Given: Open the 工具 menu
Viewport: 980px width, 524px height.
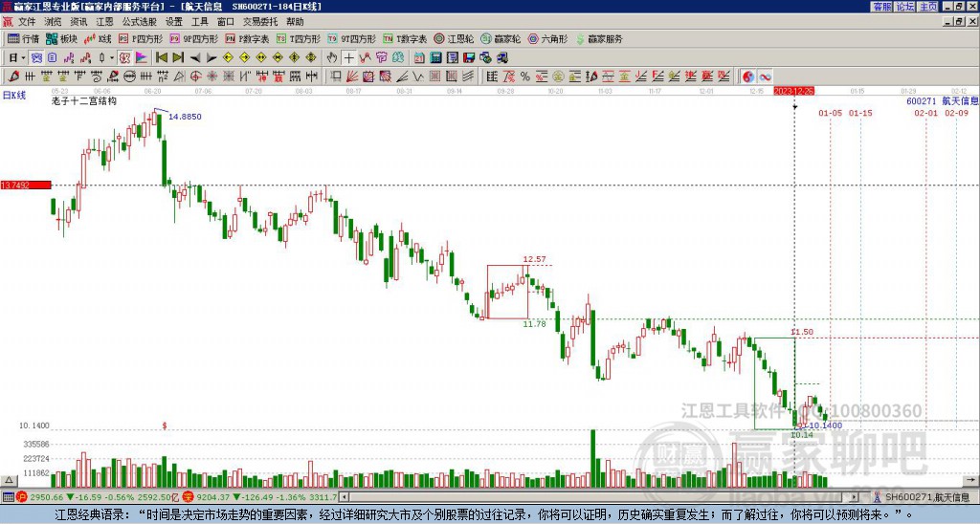Looking at the screenshot, I should tap(199, 22).
